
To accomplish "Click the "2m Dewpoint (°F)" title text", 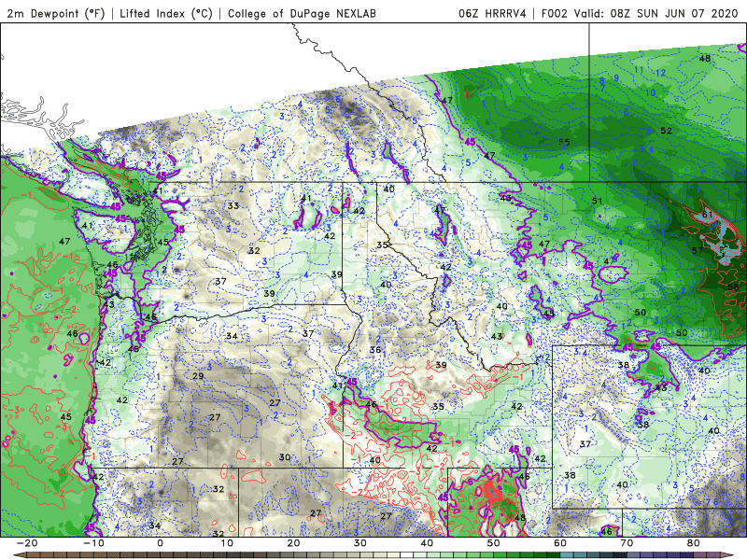I will [56, 13].
